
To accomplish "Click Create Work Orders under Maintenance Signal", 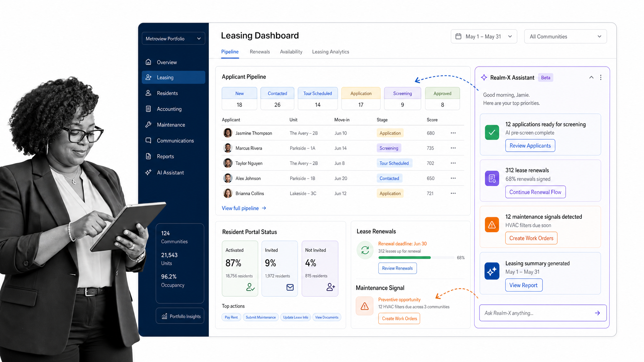I will (x=399, y=318).
